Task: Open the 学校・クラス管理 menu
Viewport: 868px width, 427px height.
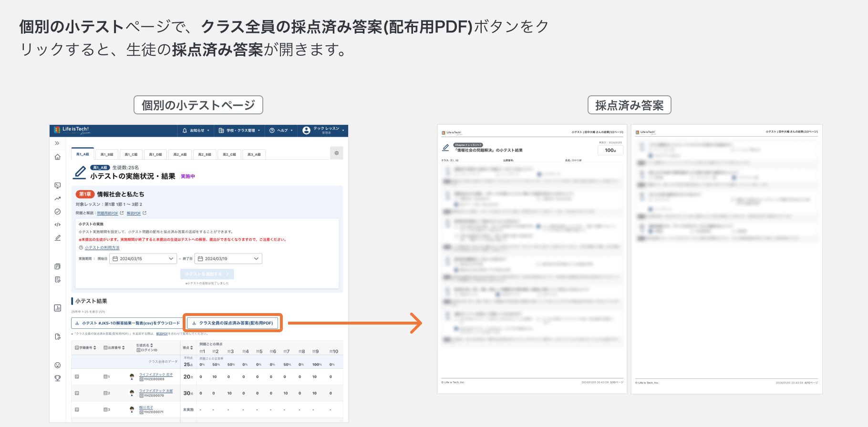Action: tap(239, 130)
